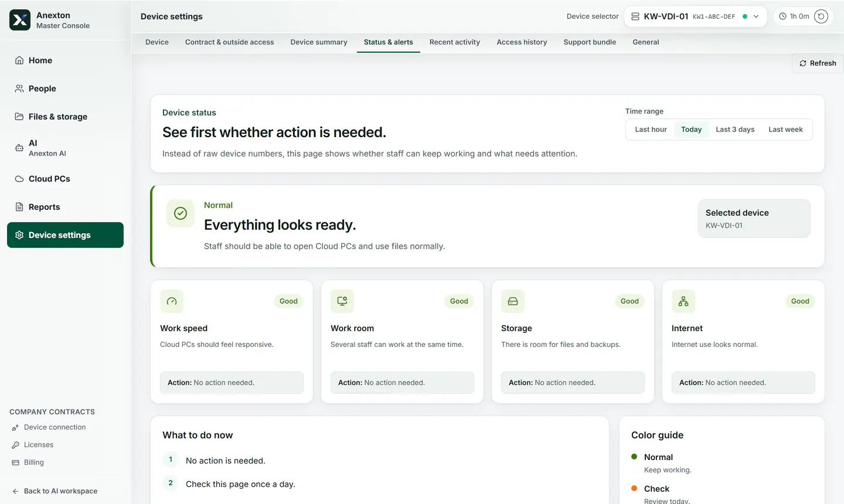
Task: Click the Anexton logo icon
Action: [x=20, y=20]
